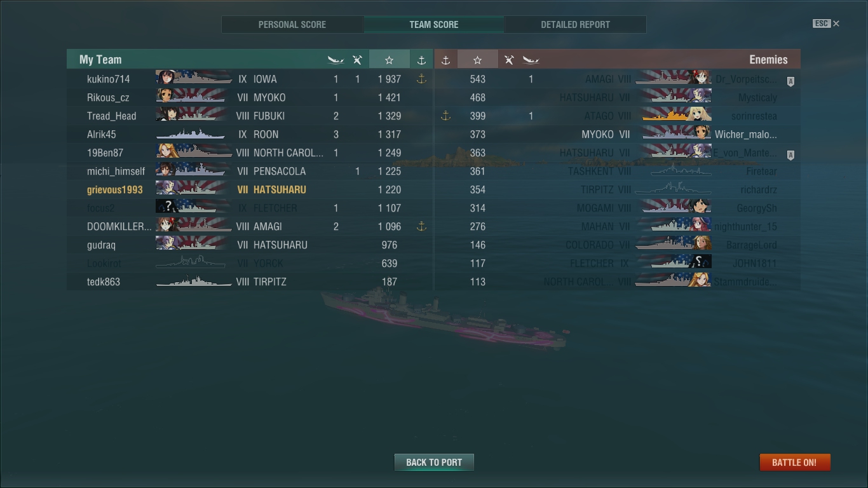Select player grievous1993 row
868x488 pixels.
point(250,189)
